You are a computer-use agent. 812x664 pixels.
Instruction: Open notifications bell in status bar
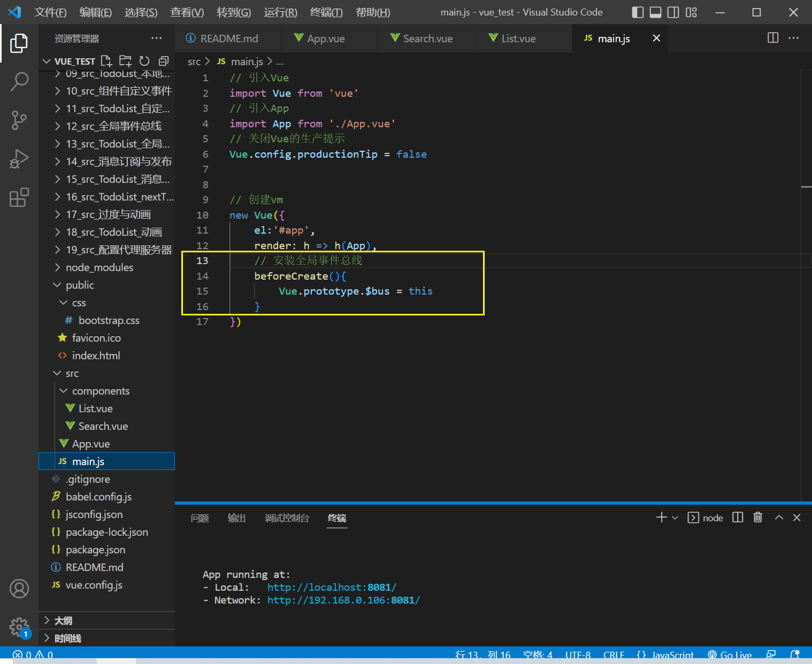click(795, 655)
